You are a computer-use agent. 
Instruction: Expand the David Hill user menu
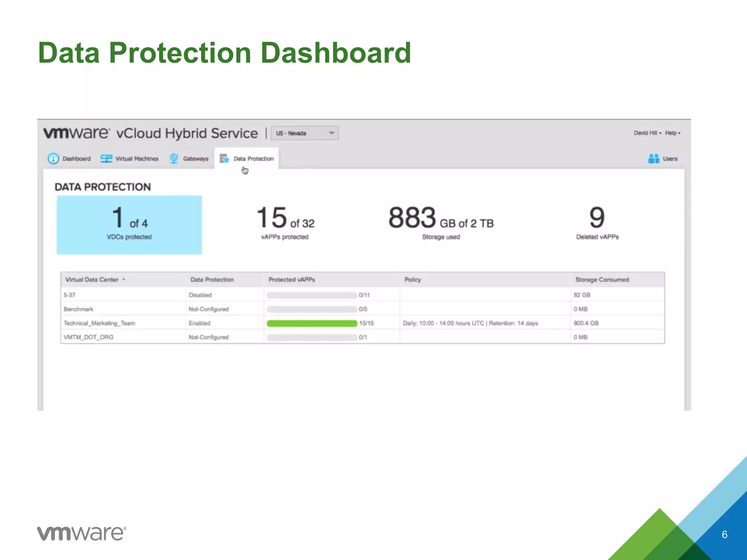click(x=647, y=133)
